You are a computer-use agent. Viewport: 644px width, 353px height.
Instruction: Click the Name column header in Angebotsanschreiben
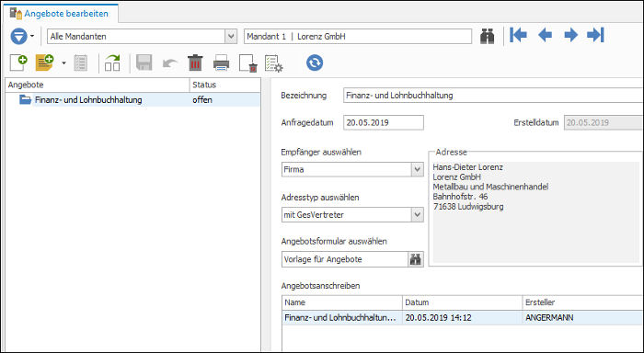click(342, 302)
